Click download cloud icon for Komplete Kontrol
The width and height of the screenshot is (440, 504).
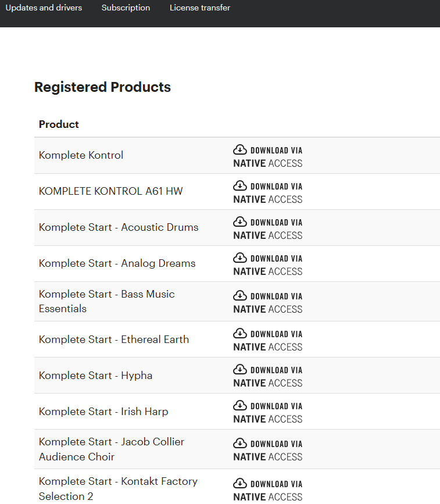(x=240, y=150)
